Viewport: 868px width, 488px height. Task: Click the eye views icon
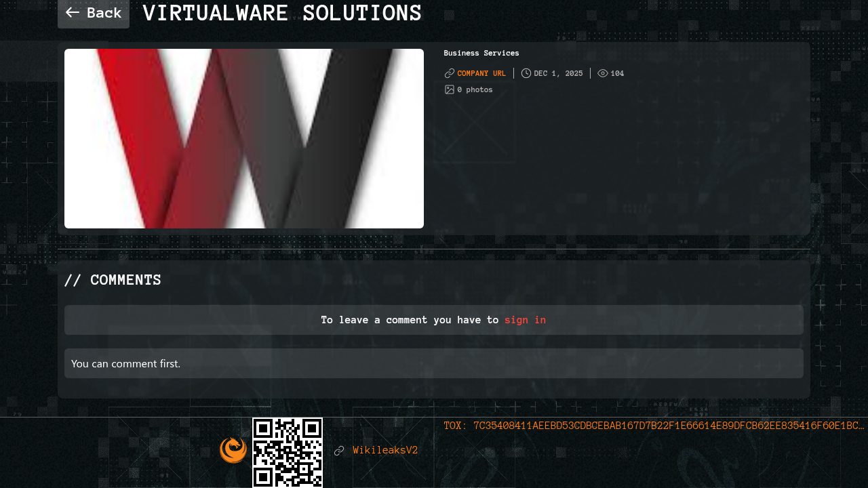[x=603, y=73]
